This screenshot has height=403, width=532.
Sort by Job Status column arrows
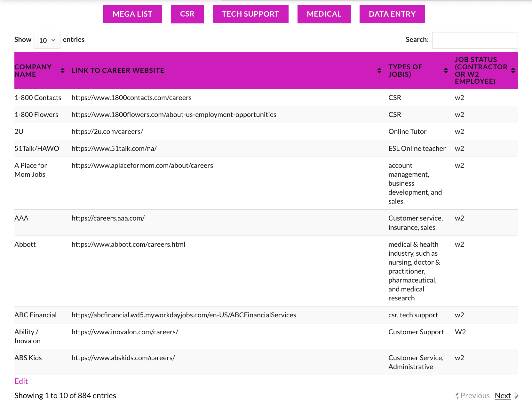point(513,71)
